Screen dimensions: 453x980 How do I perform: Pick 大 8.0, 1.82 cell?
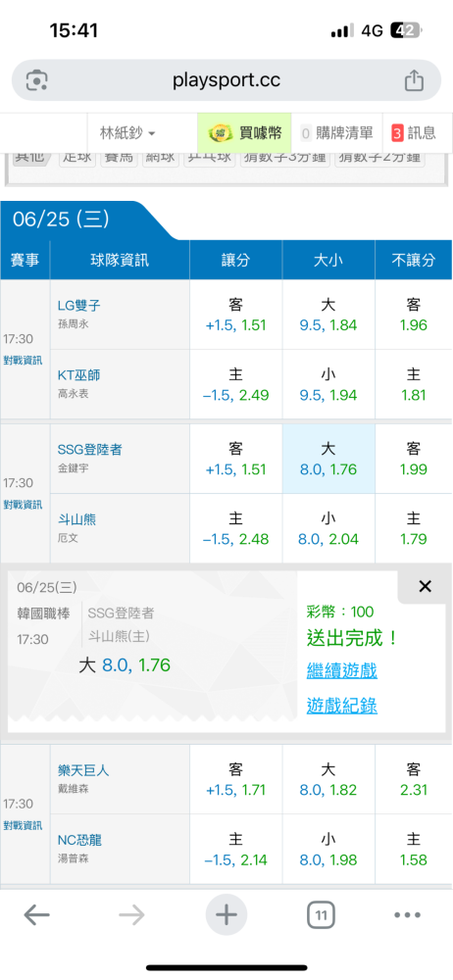coord(328,779)
